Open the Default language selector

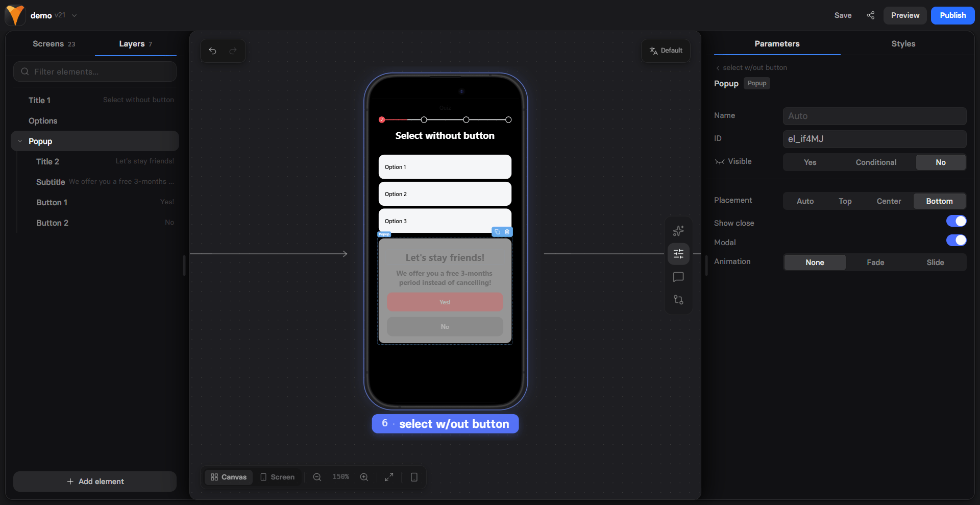[x=666, y=51]
